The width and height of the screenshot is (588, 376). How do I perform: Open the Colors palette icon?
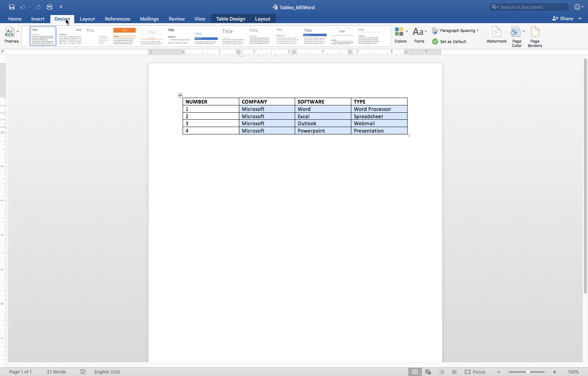pos(399,32)
